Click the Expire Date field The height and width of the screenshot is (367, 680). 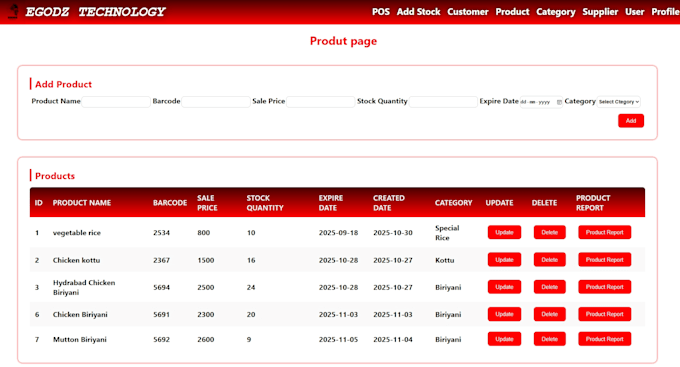coord(541,102)
